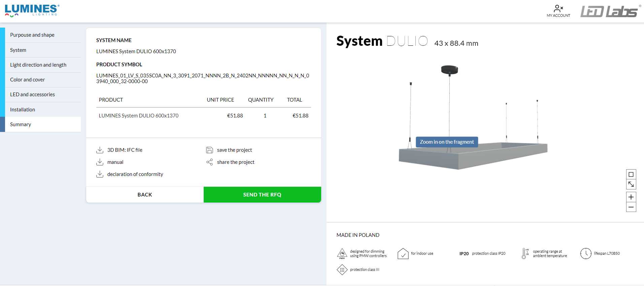This screenshot has width=644, height=286.
Task: Download the 3D BIM: IFC file
Action: [125, 150]
